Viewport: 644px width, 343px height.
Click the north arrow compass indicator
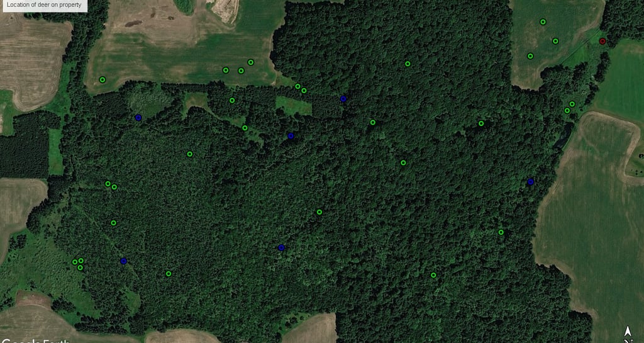pos(628,333)
